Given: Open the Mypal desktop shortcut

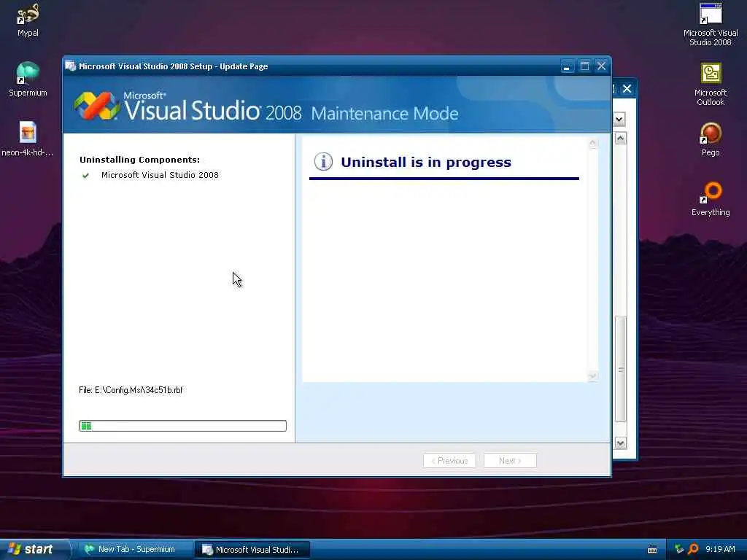Looking at the screenshot, I should pyautogui.click(x=28, y=20).
